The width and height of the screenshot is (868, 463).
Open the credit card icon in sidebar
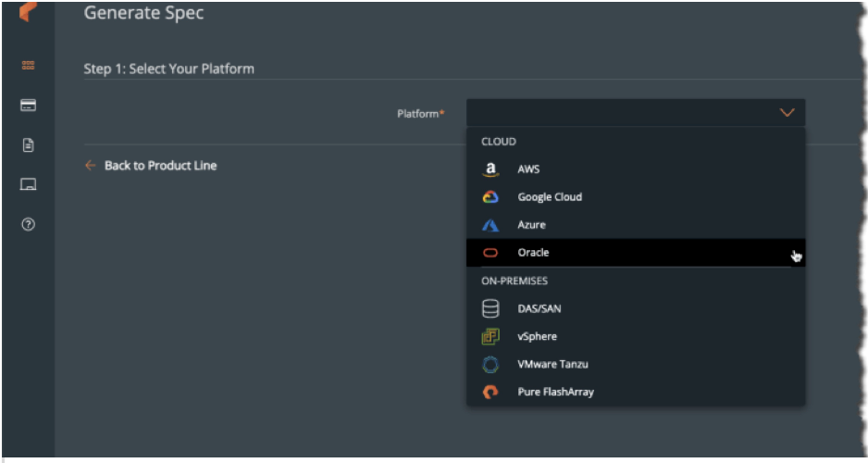coord(28,106)
